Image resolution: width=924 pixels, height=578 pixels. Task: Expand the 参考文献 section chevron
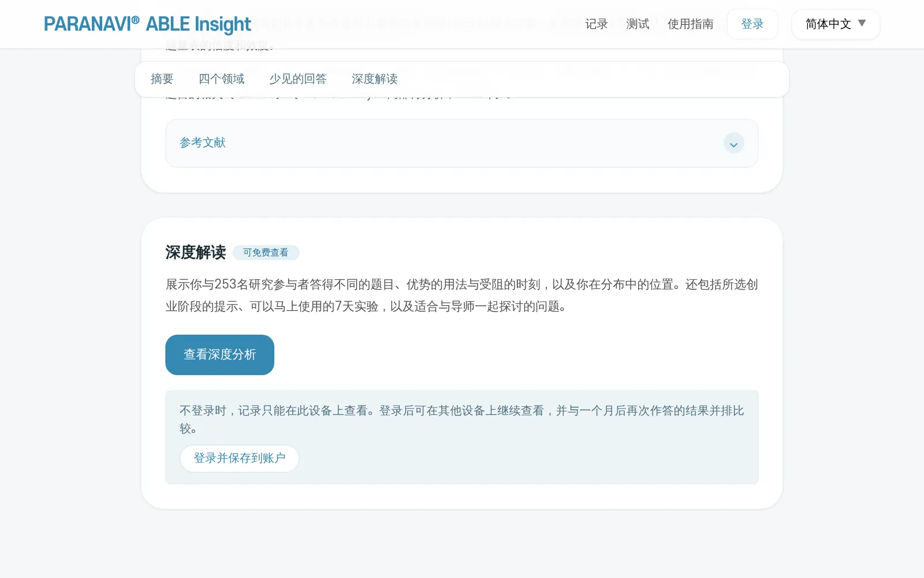[733, 143]
